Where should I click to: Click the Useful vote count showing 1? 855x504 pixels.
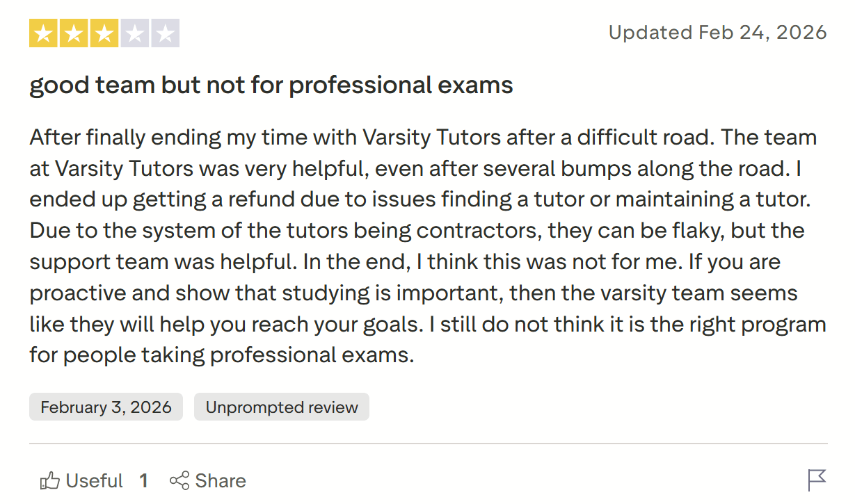tap(143, 480)
